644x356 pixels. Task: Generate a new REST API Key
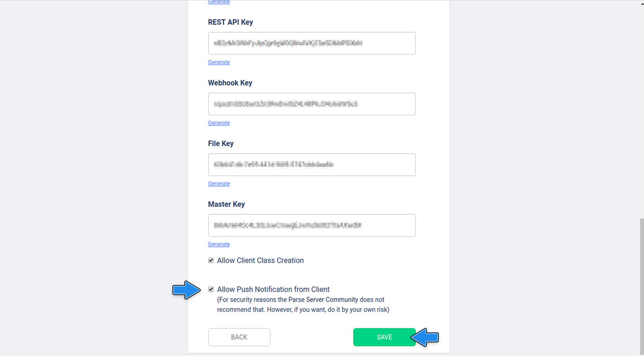(x=219, y=62)
